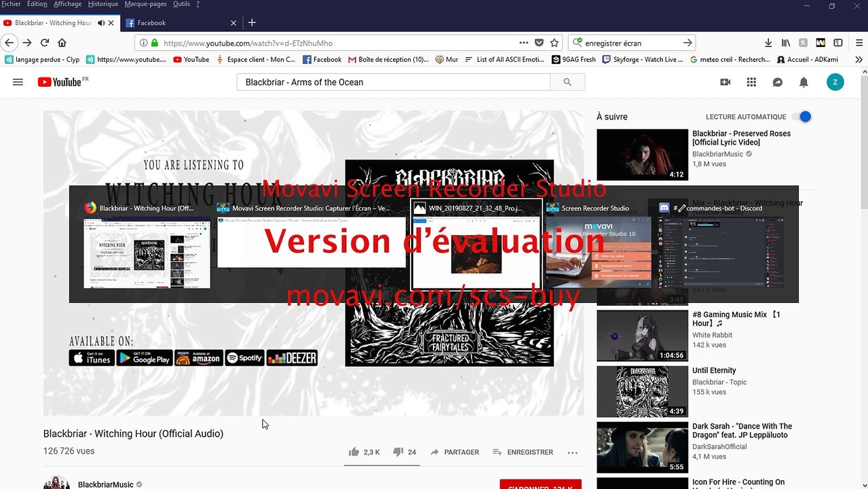Open the BlackbriarMusic channel link
868x489 pixels.
tap(105, 485)
